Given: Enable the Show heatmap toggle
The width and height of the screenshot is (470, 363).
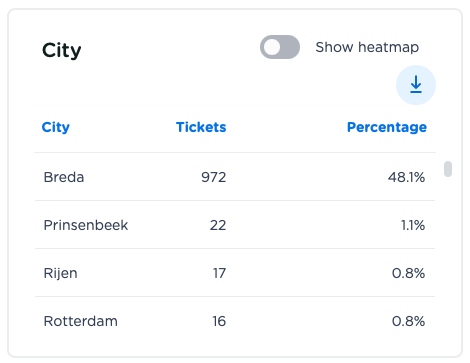Looking at the screenshot, I should (x=280, y=47).
